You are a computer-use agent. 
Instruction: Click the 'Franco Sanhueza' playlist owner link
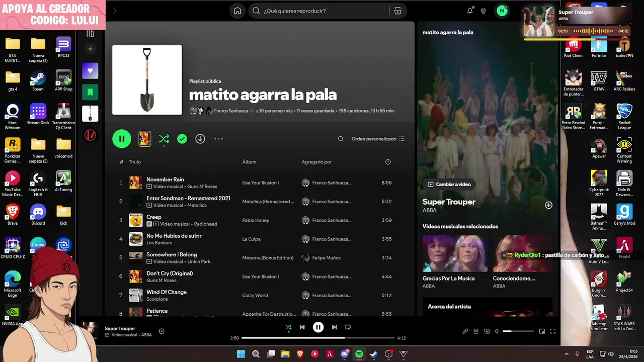(x=231, y=111)
